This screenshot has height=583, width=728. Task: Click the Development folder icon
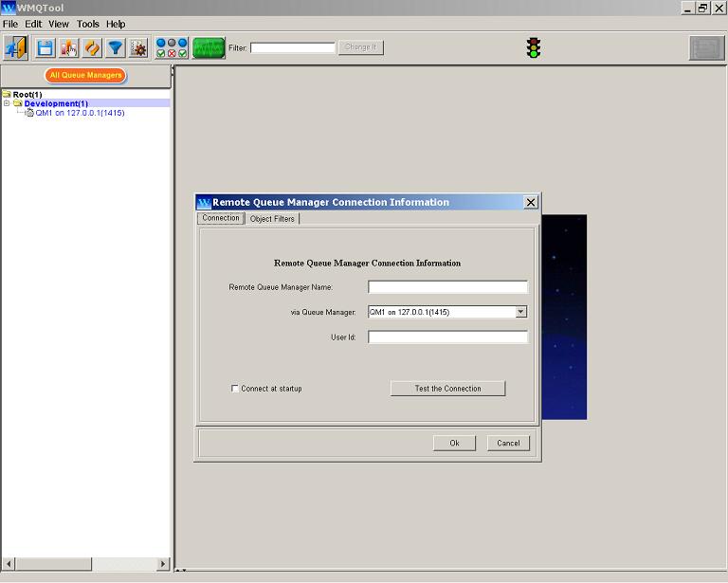coord(18,103)
